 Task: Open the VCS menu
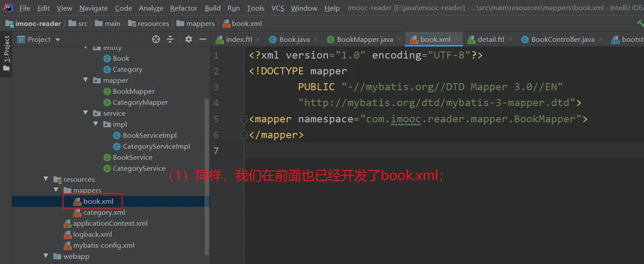coord(278,8)
